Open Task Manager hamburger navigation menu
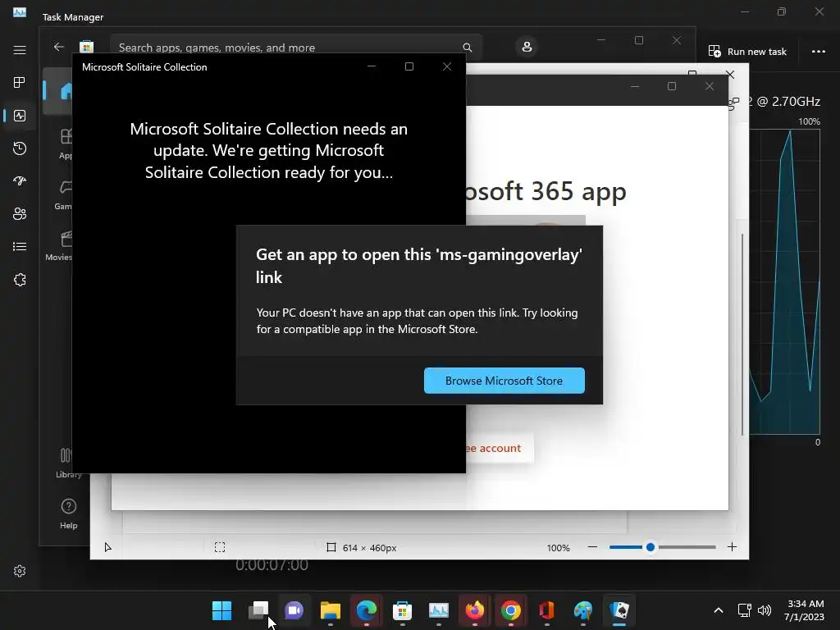 [20, 50]
